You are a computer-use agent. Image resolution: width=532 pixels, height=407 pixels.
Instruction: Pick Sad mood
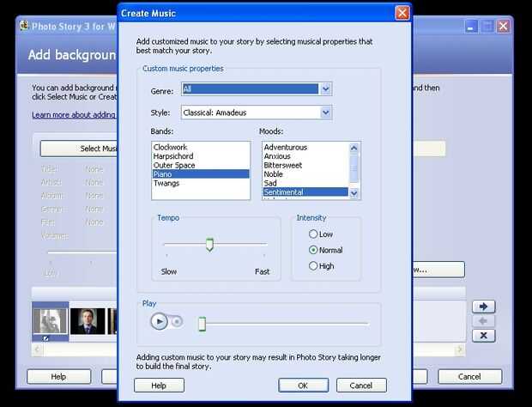305,183
